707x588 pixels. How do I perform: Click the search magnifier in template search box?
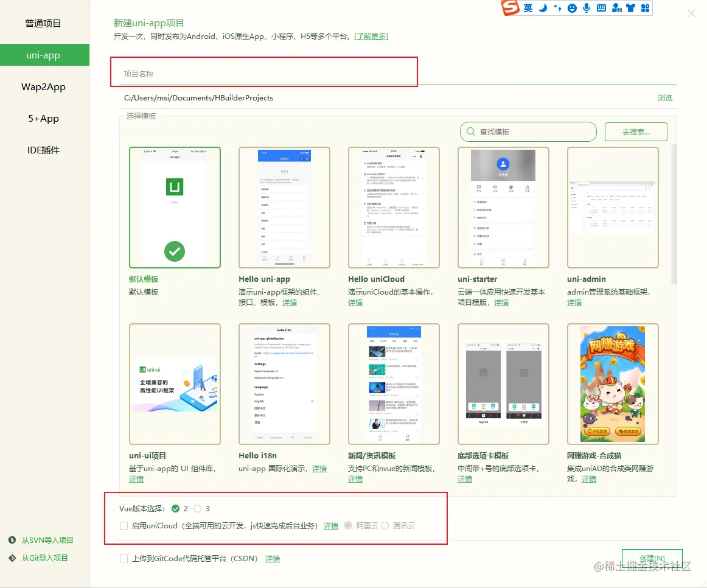[471, 131]
